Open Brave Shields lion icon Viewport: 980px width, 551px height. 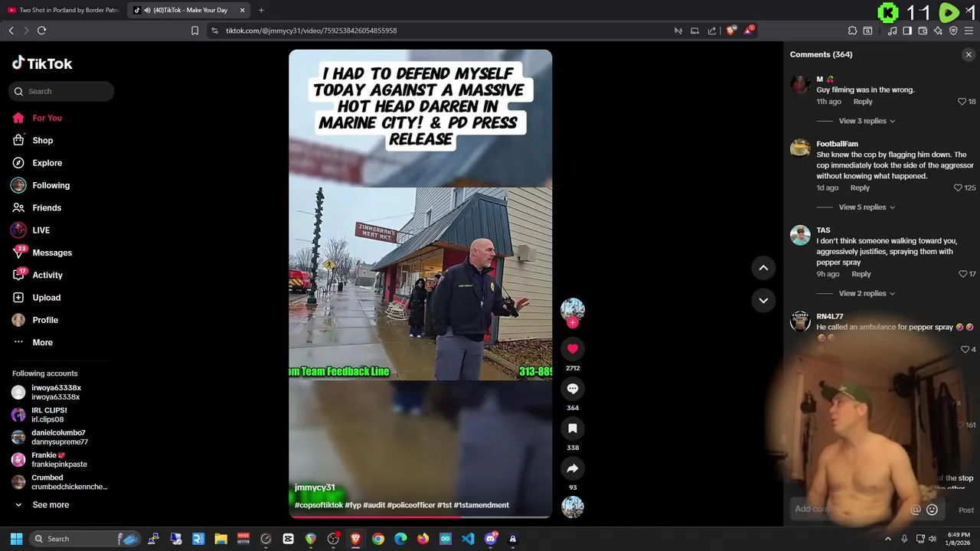pyautogui.click(x=730, y=31)
